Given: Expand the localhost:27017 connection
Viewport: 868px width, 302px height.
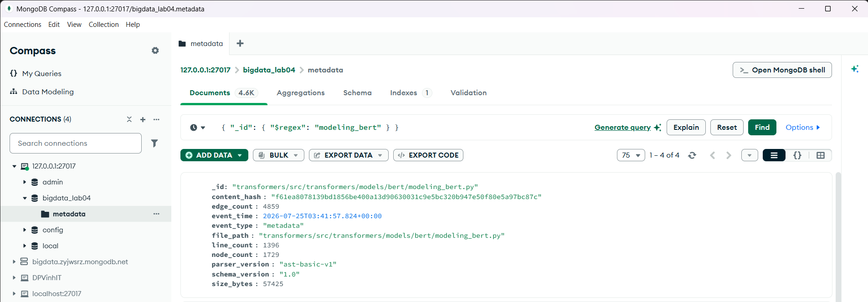Looking at the screenshot, I should (14, 293).
